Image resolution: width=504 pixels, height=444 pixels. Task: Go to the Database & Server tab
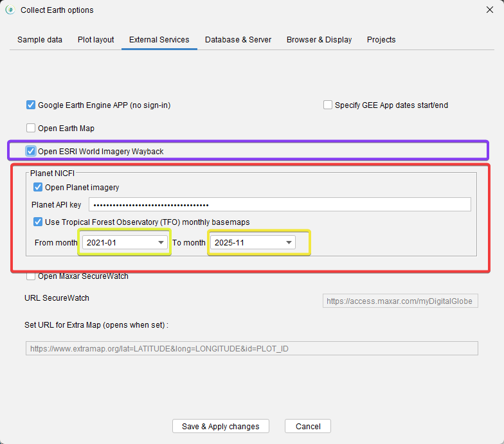click(238, 40)
